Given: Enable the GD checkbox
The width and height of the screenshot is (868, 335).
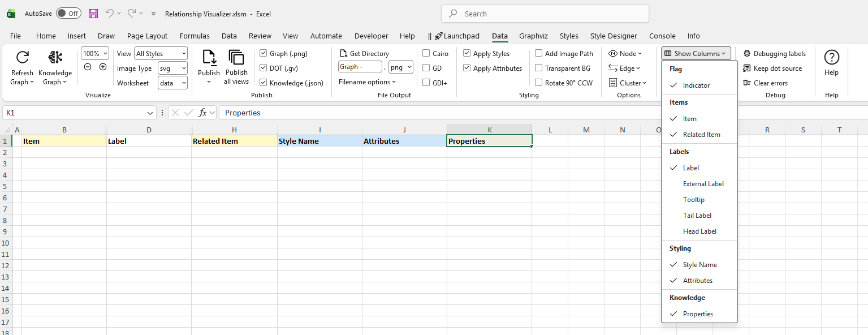Looking at the screenshot, I should pos(426,68).
